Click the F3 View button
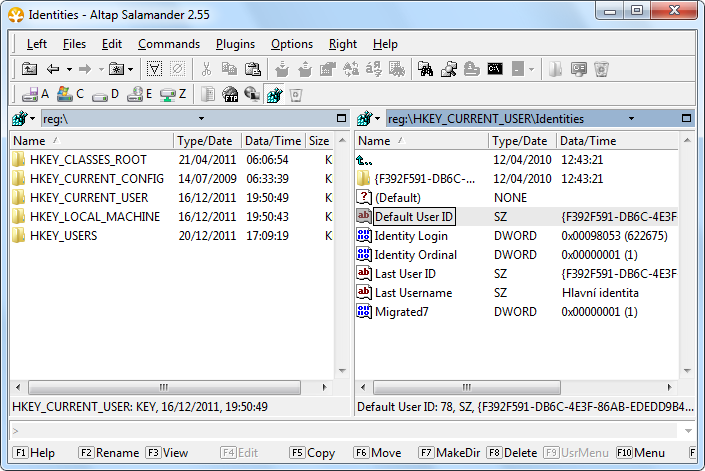The width and height of the screenshot is (705, 471). [x=167, y=453]
